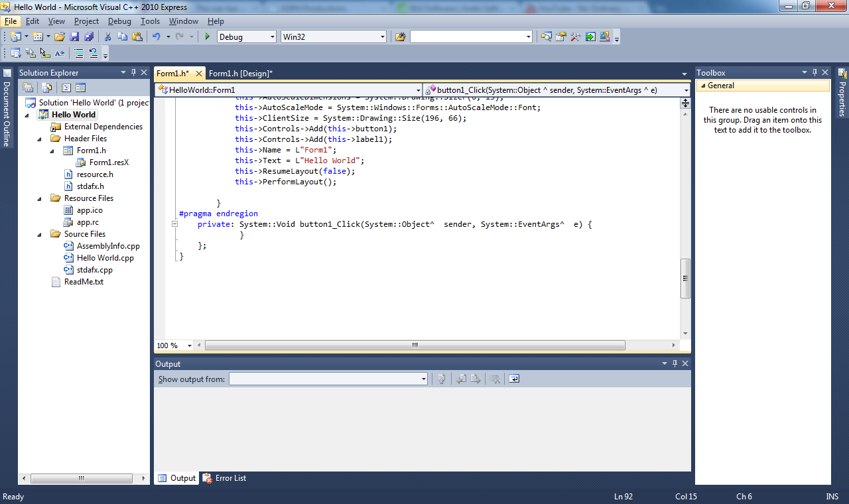Viewport: 849px width, 504px height.
Task: Click the Find in Files icon
Action: click(400, 36)
